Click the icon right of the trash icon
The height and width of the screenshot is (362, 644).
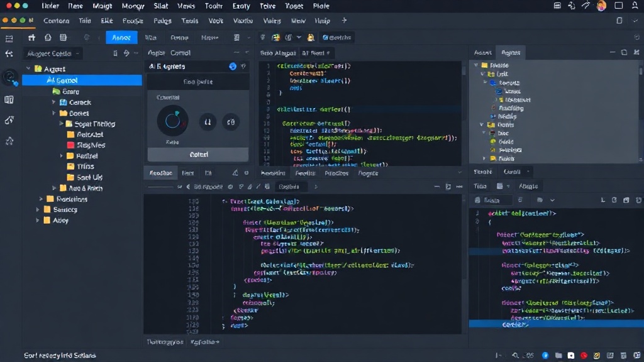click(x=126, y=53)
